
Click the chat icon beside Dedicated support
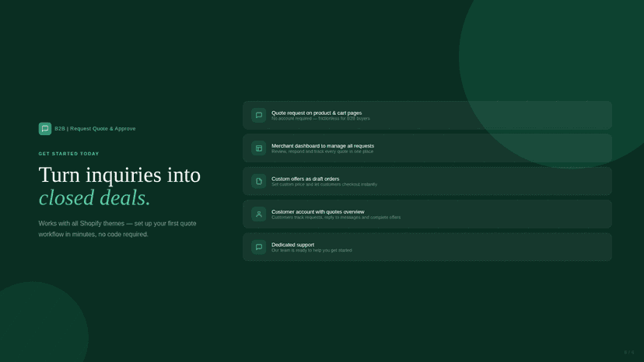pyautogui.click(x=259, y=247)
